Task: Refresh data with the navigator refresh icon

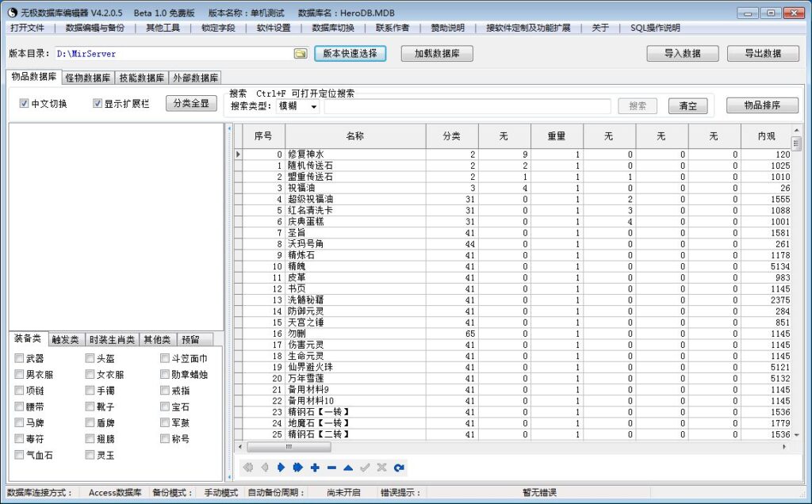Action: (399, 468)
